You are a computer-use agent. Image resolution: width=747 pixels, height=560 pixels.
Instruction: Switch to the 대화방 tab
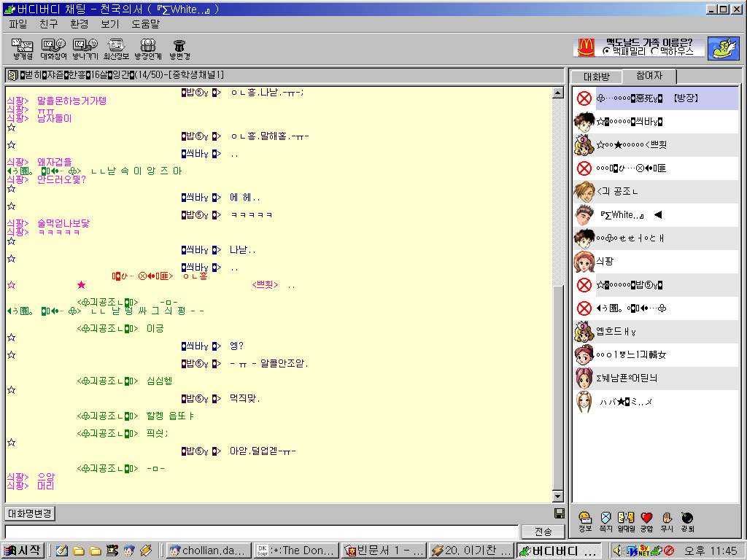pos(596,76)
